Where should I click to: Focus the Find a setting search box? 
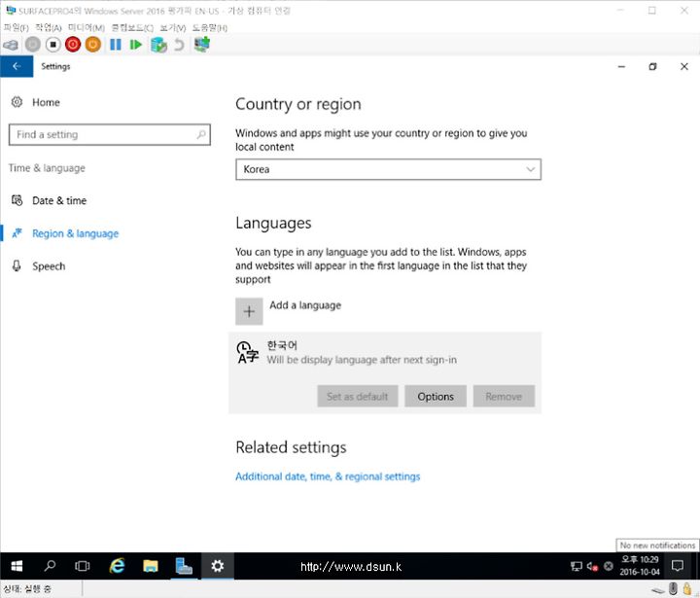click(x=109, y=134)
